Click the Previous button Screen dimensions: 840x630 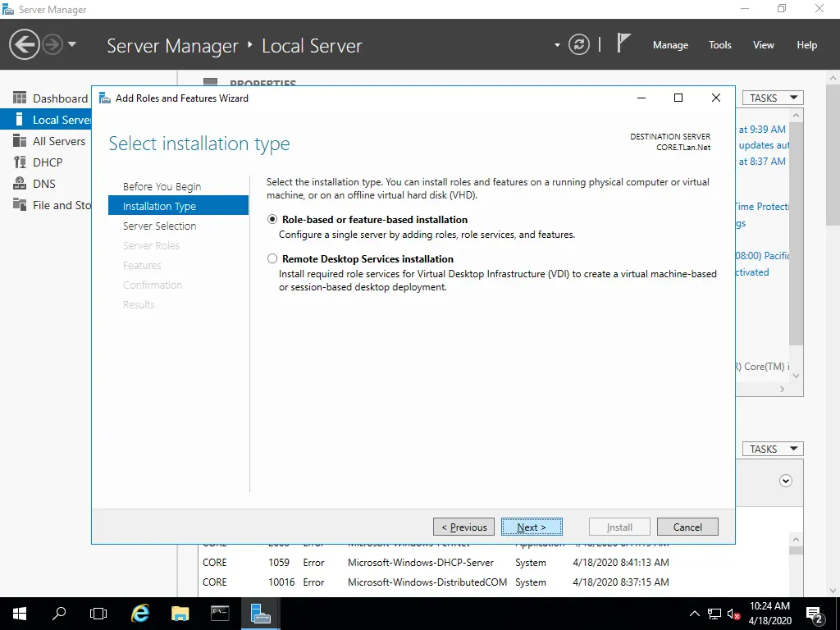(463, 527)
